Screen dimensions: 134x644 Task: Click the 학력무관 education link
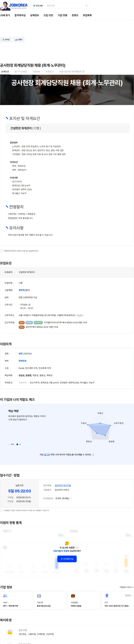pyautogui.click(x=22, y=361)
